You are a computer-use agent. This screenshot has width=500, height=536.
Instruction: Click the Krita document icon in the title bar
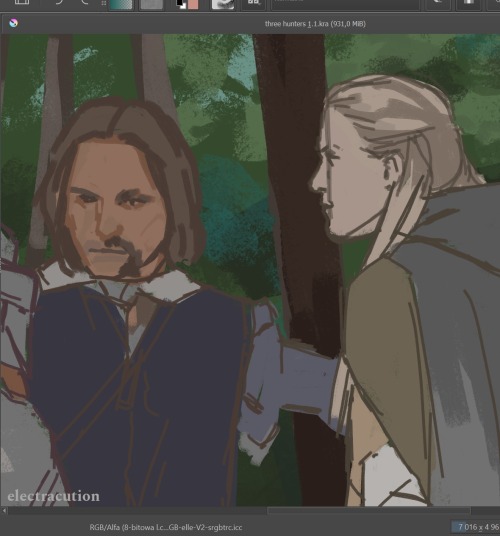pos(13,23)
